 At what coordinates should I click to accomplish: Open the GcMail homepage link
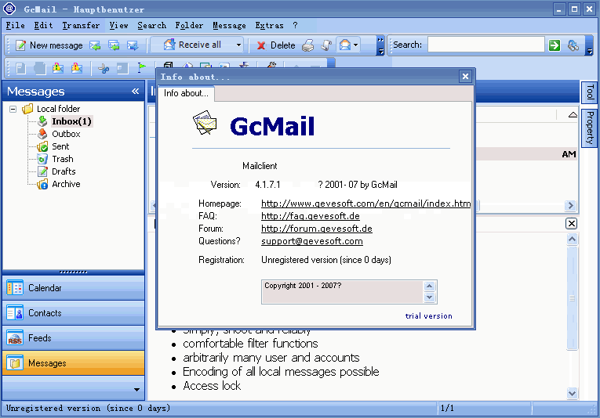click(x=365, y=204)
